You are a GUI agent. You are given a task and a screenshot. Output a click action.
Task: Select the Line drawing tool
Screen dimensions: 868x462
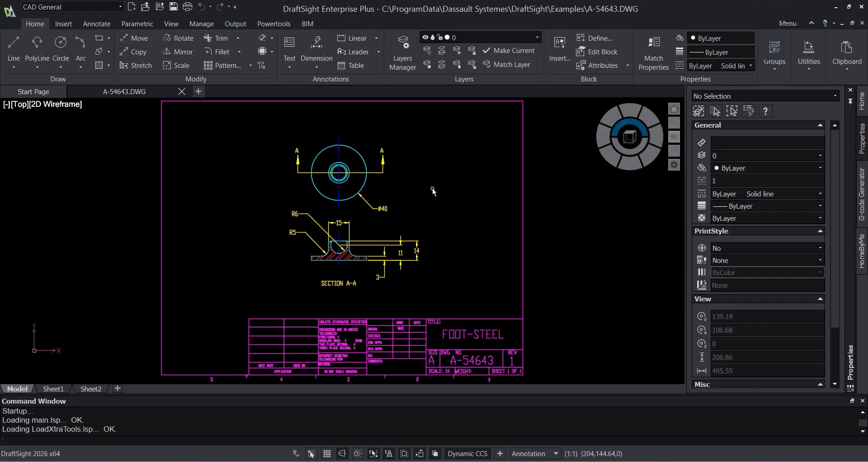(14, 49)
